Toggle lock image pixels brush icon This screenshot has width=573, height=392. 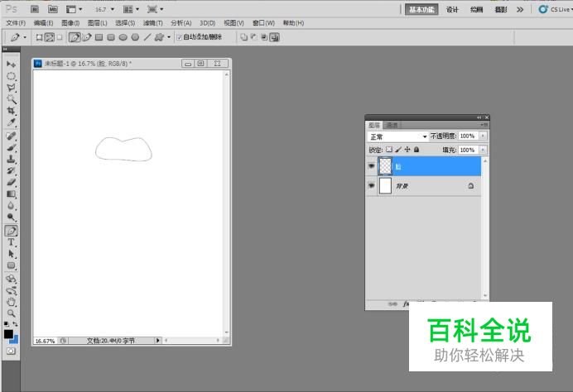[398, 150]
